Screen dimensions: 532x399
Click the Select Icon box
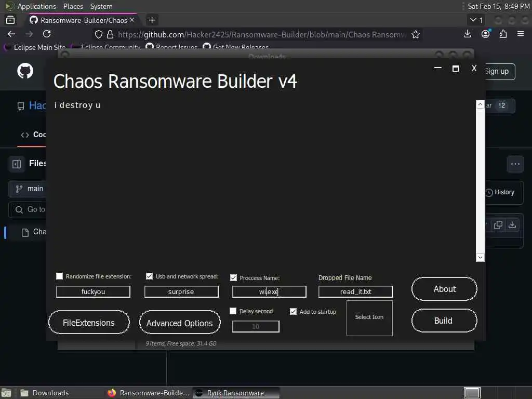(x=369, y=318)
